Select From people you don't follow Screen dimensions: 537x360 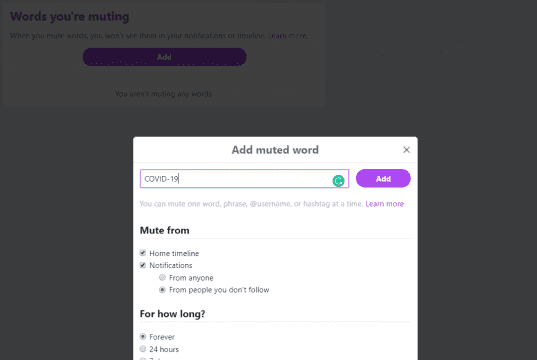pos(162,290)
